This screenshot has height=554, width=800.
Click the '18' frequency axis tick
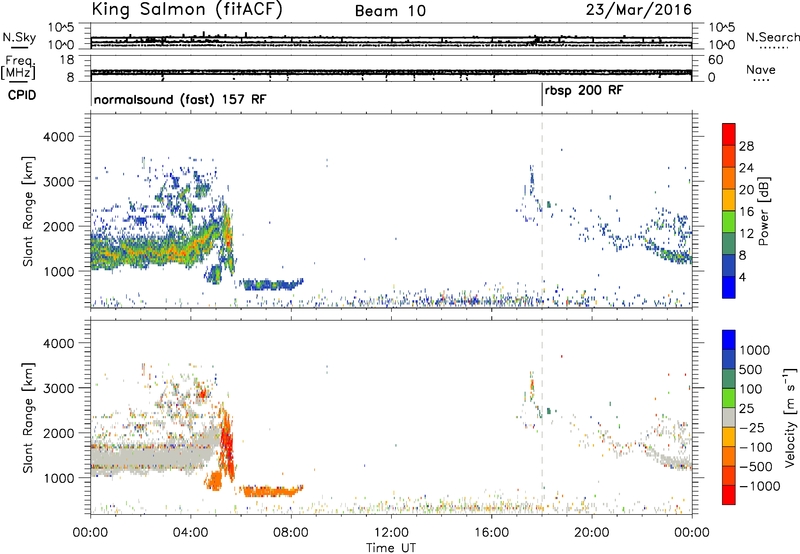point(68,60)
